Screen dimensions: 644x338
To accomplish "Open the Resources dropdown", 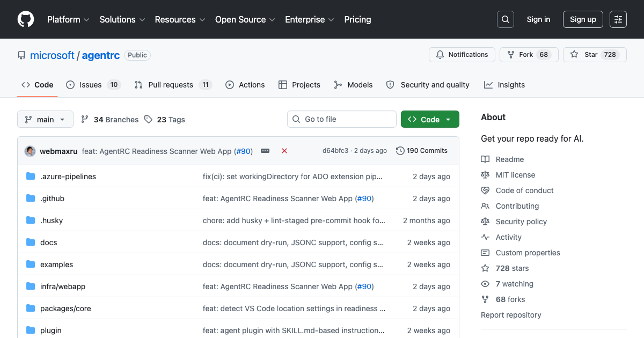I will point(180,19).
